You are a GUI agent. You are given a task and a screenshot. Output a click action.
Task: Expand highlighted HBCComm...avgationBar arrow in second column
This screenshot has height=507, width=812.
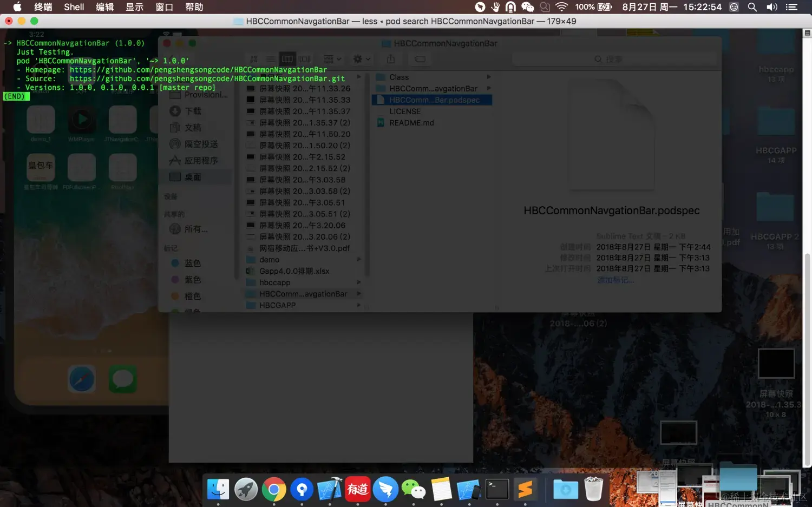pyautogui.click(x=358, y=294)
